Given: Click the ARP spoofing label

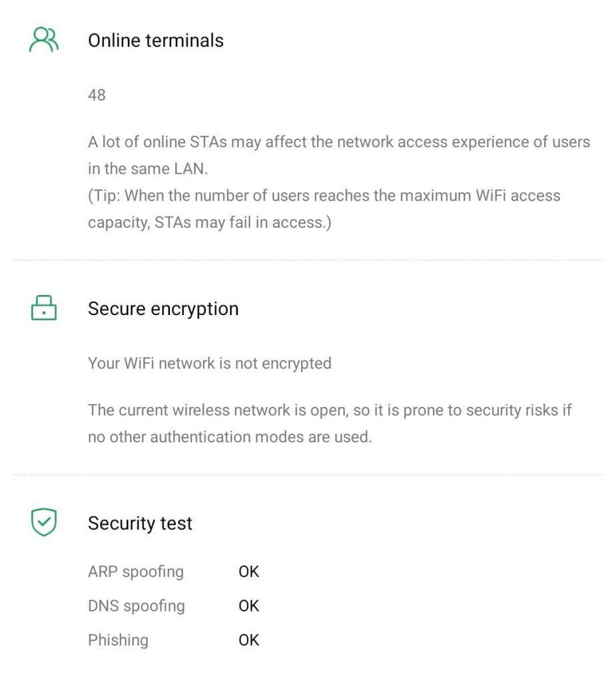Looking at the screenshot, I should point(136,571).
